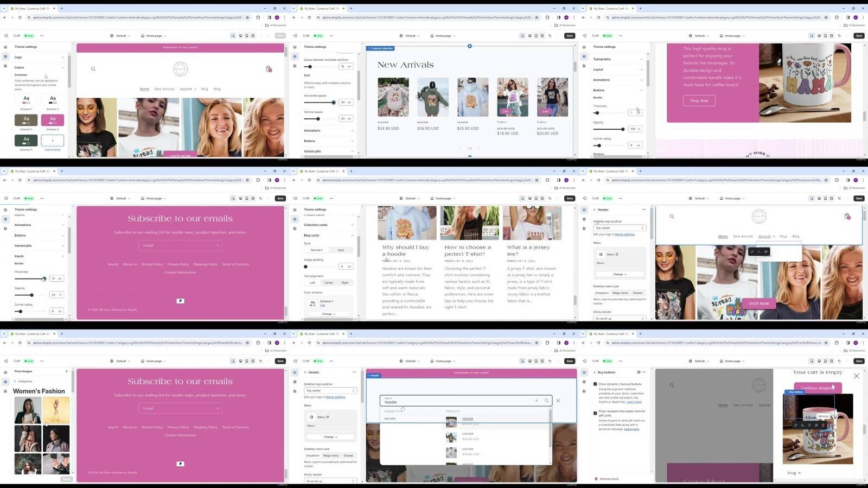Uncheck Show recipient information form for gift cards
This screenshot has height=488, width=868.
tap(595, 413)
